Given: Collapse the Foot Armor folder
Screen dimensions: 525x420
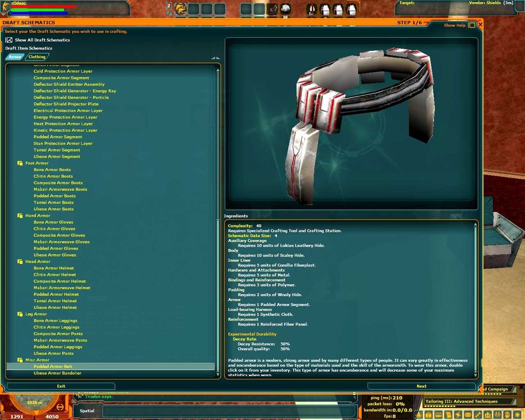Looking at the screenshot, I should [20, 163].
